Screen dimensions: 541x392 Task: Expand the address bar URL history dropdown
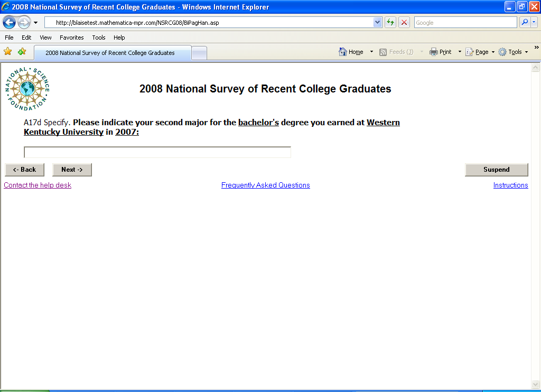[377, 22]
